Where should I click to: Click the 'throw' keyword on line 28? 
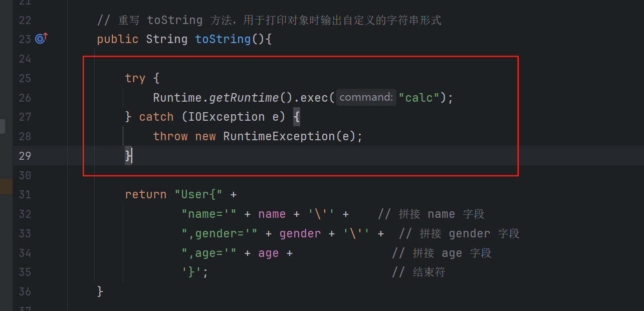(170, 136)
